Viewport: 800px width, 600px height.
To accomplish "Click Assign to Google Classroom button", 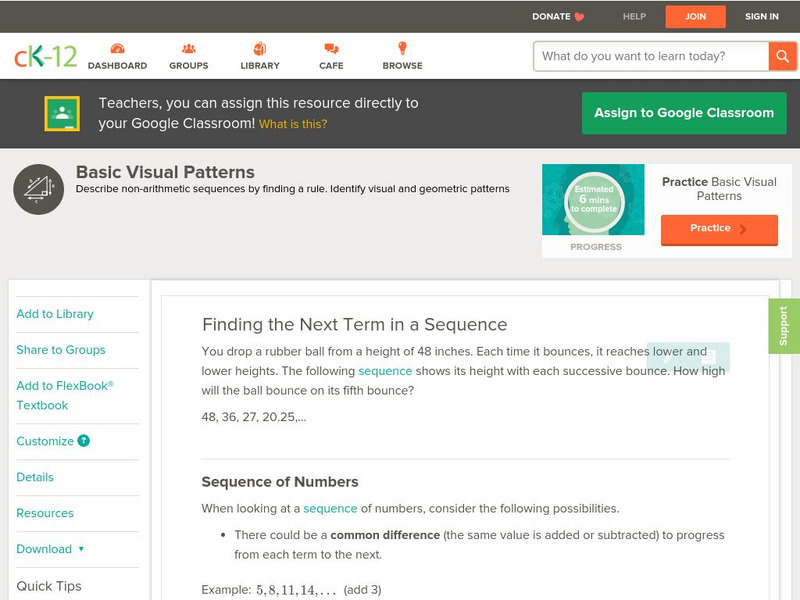I will point(684,113).
